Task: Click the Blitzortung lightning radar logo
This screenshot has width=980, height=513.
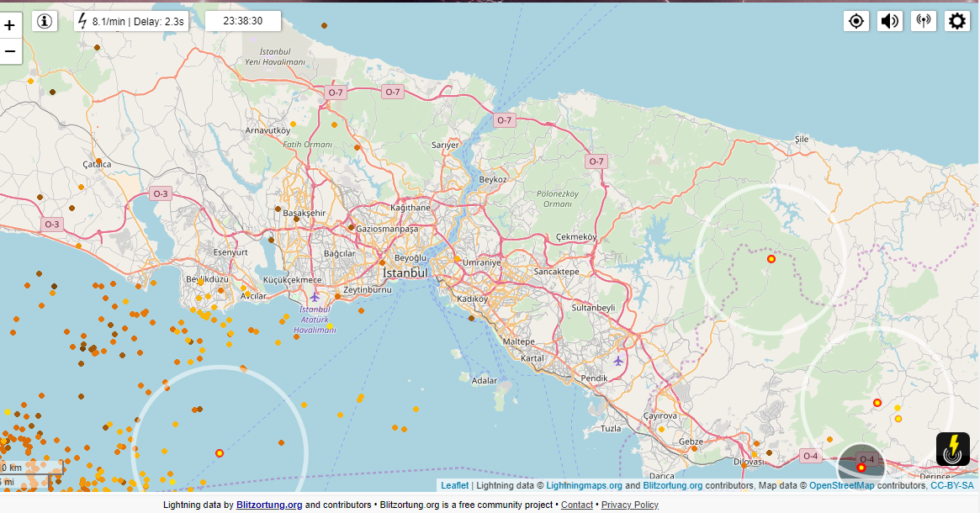Action: pos(952,449)
